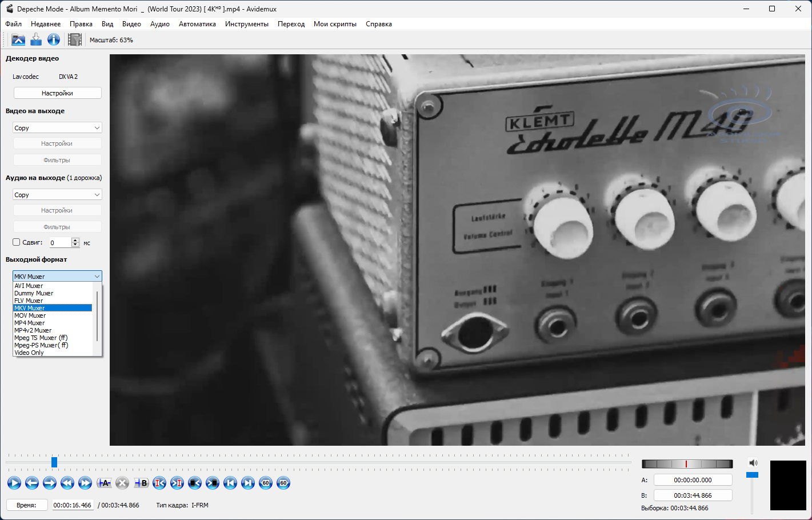Screen dimensions: 812x520
Task: Go to the first frame
Action: (x=230, y=483)
